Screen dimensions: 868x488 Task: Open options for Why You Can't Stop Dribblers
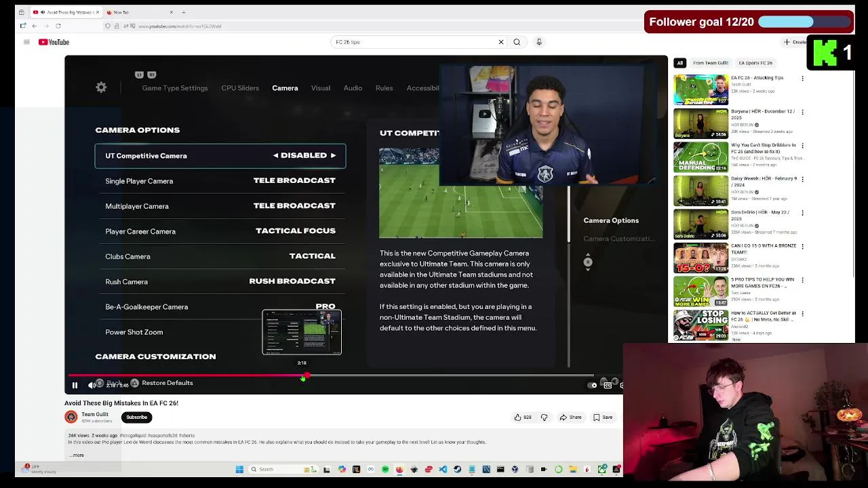pyautogui.click(x=803, y=146)
